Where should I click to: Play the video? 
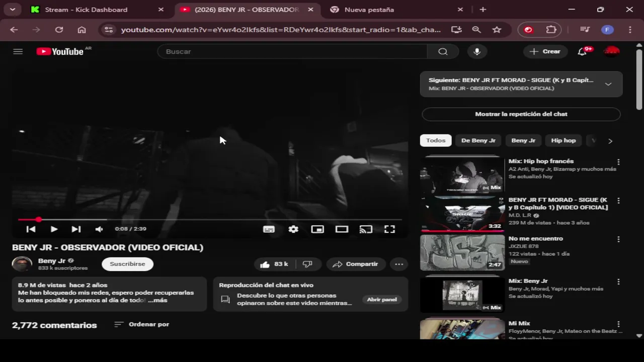click(54, 229)
